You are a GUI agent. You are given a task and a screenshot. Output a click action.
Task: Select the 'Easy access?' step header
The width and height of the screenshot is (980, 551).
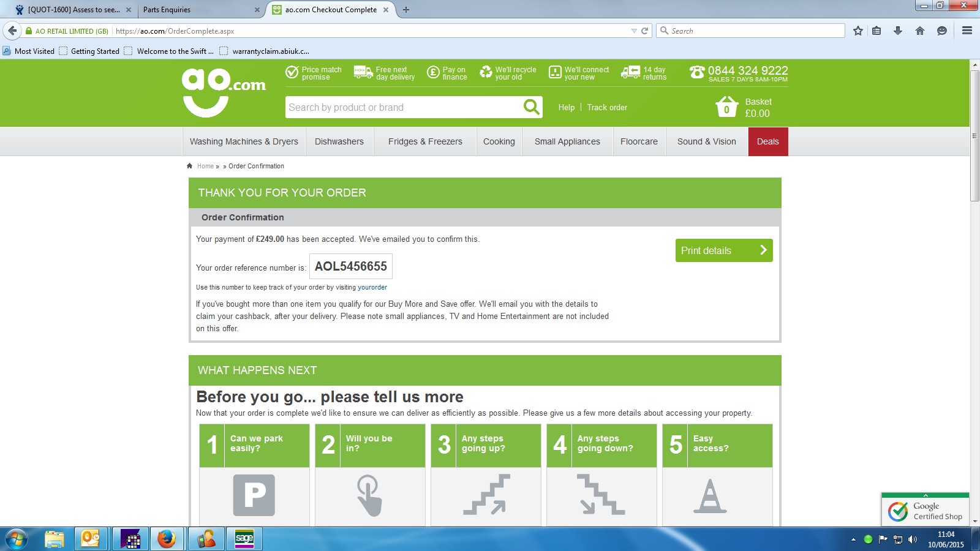pyautogui.click(x=717, y=446)
